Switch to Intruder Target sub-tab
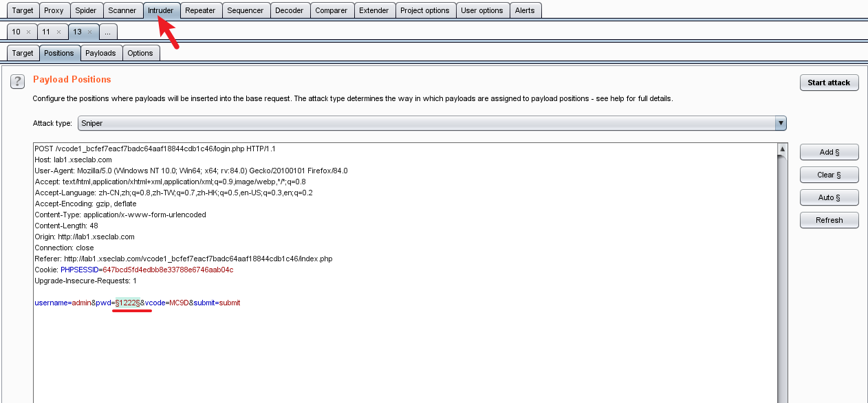The width and height of the screenshot is (868, 403). click(x=23, y=53)
